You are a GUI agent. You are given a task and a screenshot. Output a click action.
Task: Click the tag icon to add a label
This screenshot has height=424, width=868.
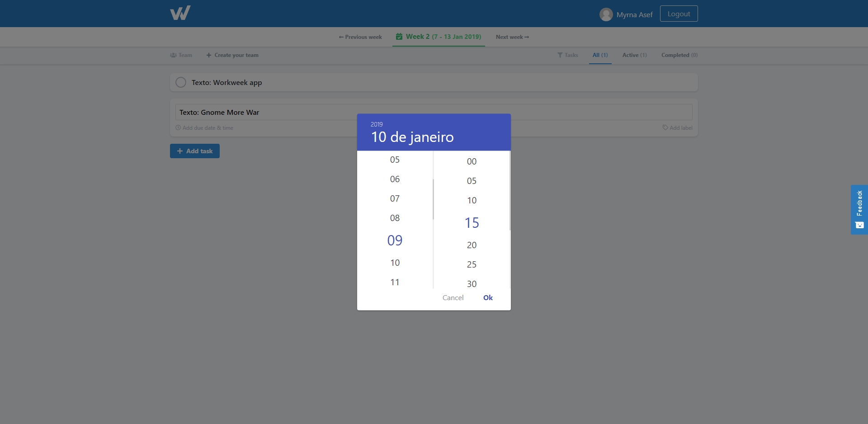tap(665, 128)
